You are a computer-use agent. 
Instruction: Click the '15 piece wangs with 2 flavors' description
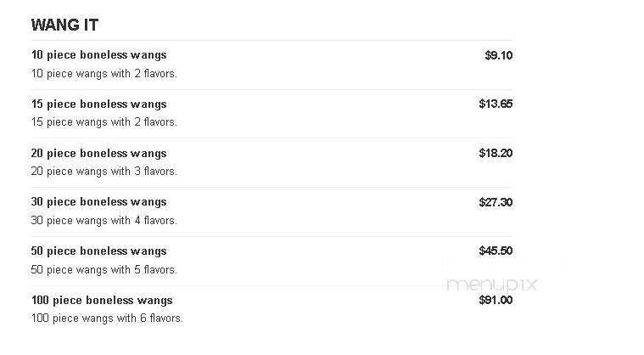(x=104, y=122)
